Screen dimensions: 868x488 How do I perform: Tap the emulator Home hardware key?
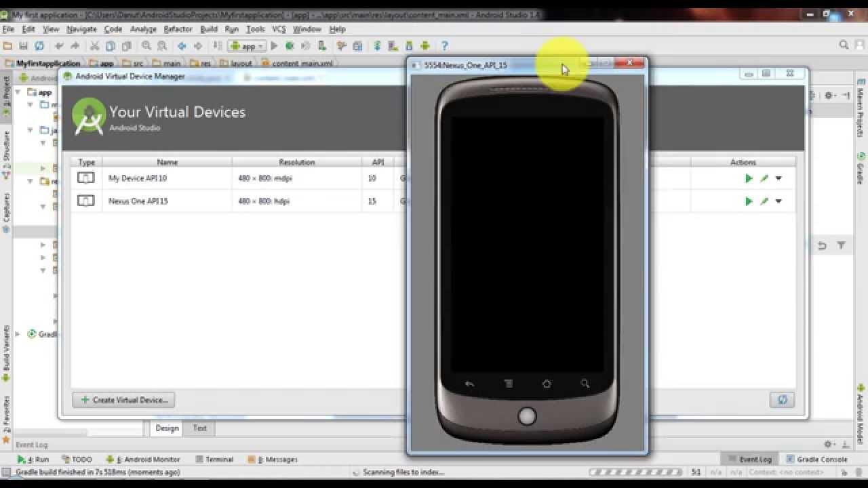(547, 384)
